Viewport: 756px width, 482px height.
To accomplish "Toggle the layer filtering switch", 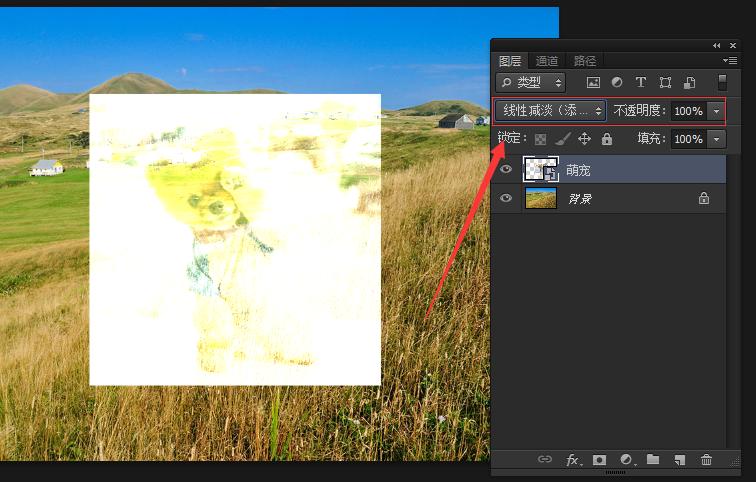I will pyautogui.click(x=722, y=82).
